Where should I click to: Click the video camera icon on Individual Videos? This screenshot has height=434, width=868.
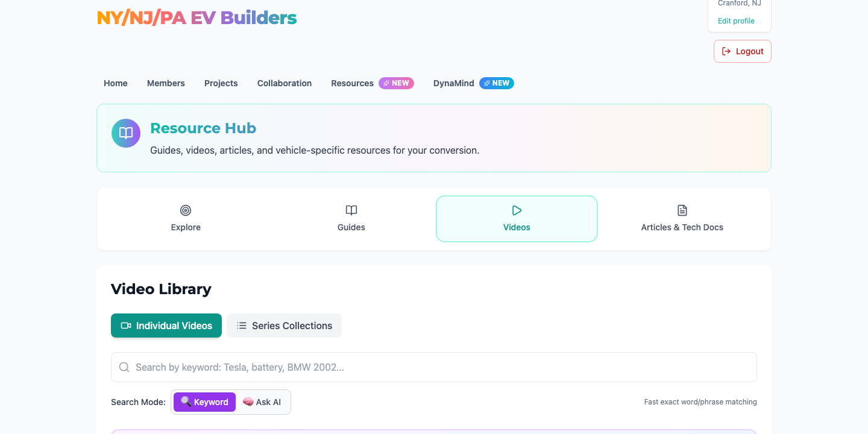(x=125, y=325)
